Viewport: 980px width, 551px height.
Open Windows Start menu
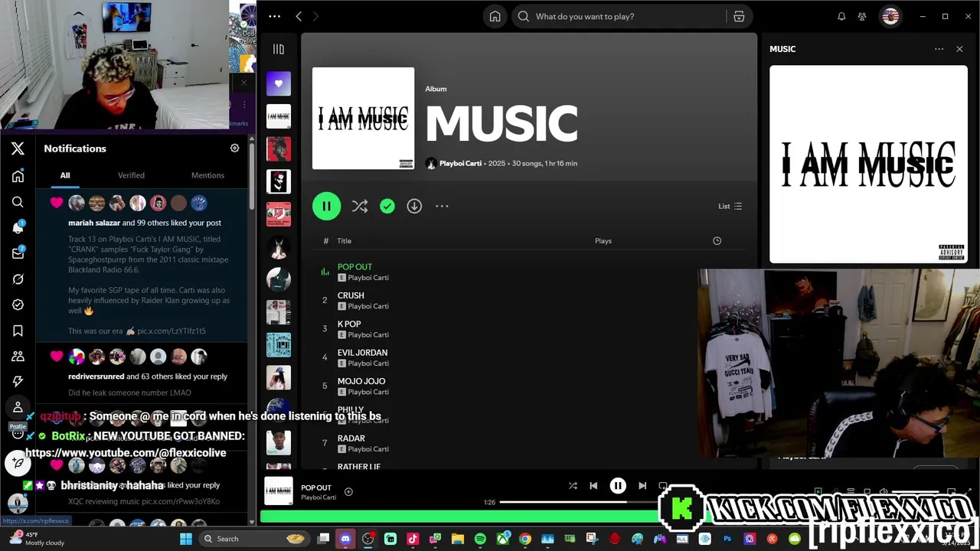point(185,539)
